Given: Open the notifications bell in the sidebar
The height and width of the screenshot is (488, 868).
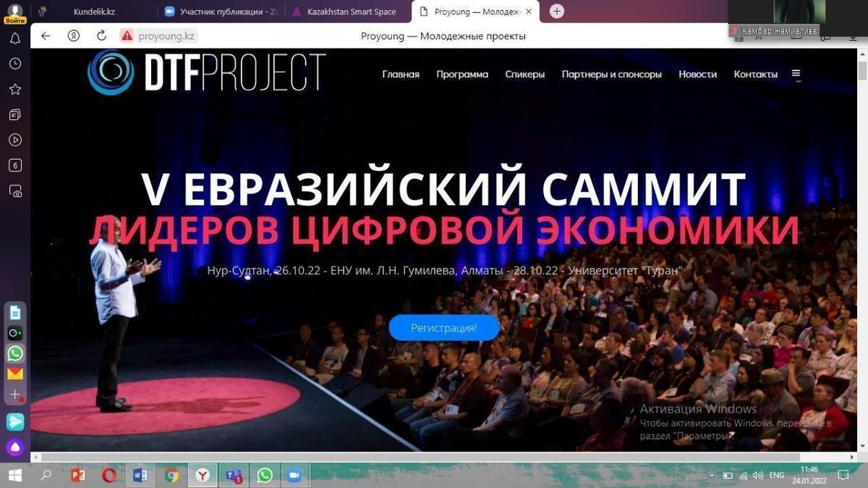Looking at the screenshot, I should 15,39.
